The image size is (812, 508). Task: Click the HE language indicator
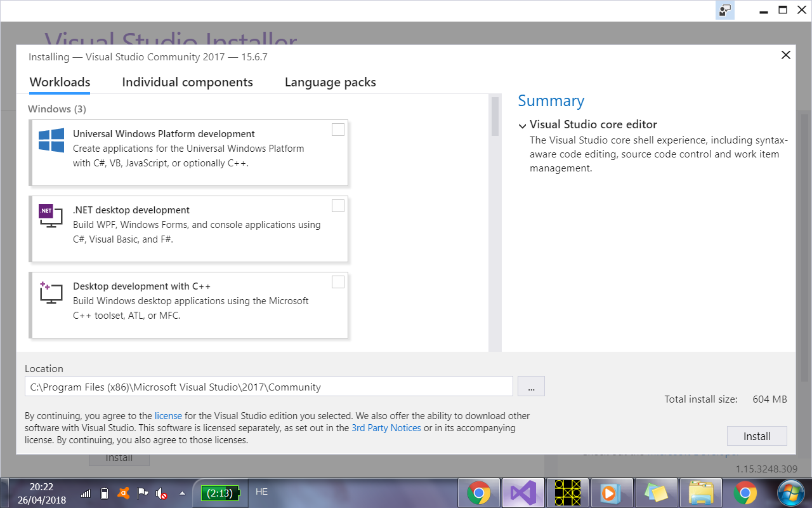tap(261, 491)
